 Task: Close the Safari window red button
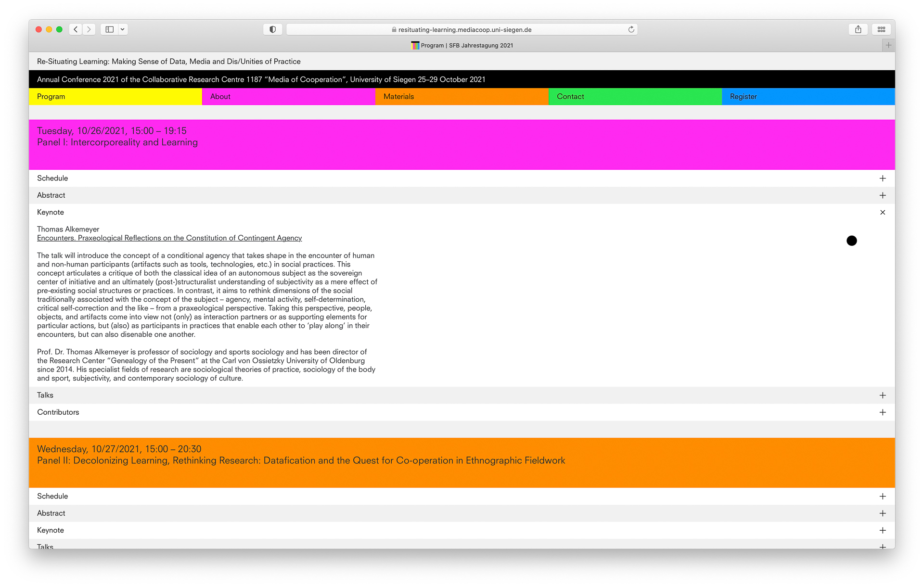click(38, 29)
